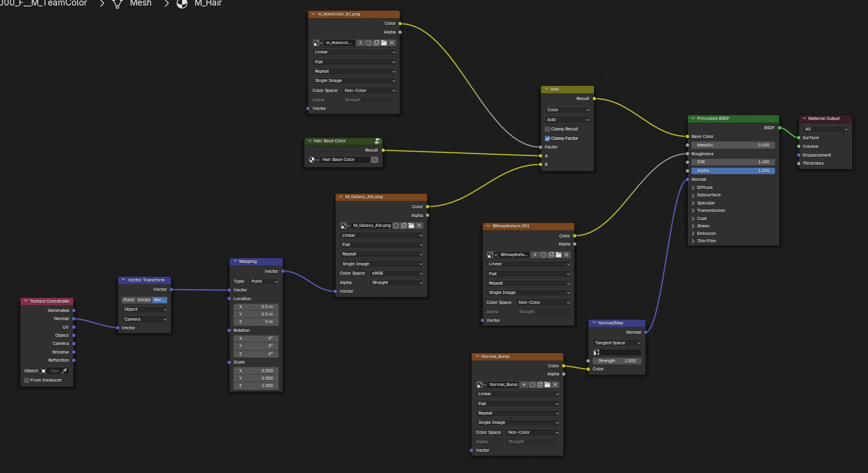Click Location X field in Mapping node
This screenshot has width=868, height=473.
[x=256, y=307]
